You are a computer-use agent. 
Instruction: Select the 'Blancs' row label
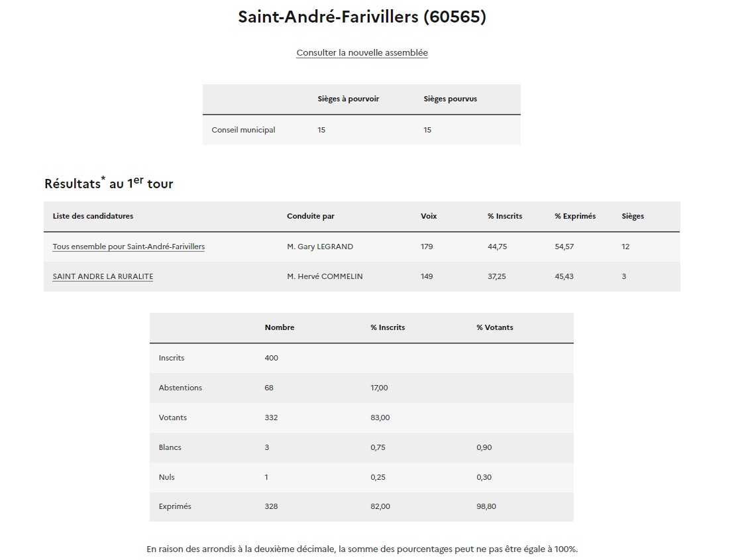pyautogui.click(x=170, y=447)
